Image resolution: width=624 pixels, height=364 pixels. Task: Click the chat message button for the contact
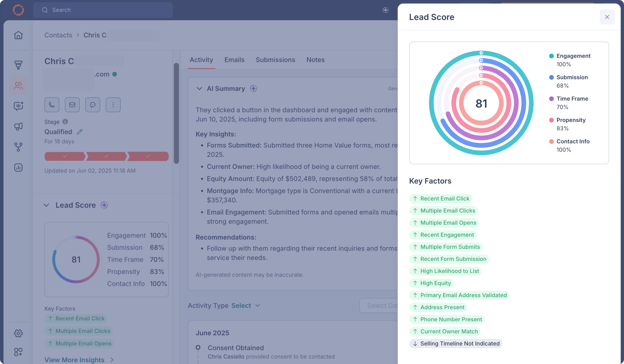[93, 105]
